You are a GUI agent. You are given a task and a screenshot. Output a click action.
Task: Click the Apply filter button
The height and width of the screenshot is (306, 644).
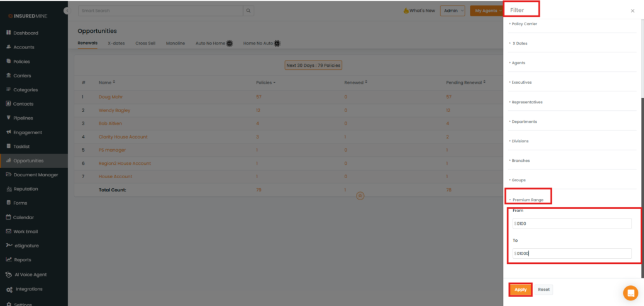point(520,290)
